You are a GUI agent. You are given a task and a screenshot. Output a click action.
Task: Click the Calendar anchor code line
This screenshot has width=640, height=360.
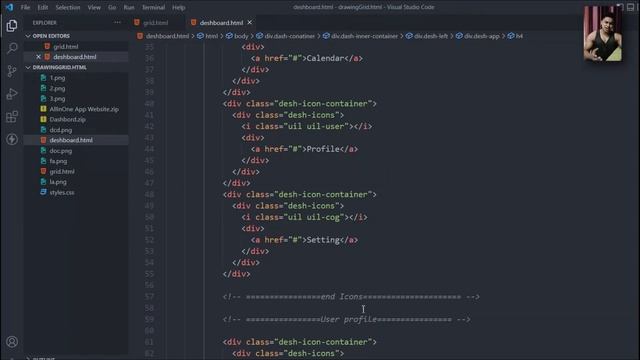point(307,58)
